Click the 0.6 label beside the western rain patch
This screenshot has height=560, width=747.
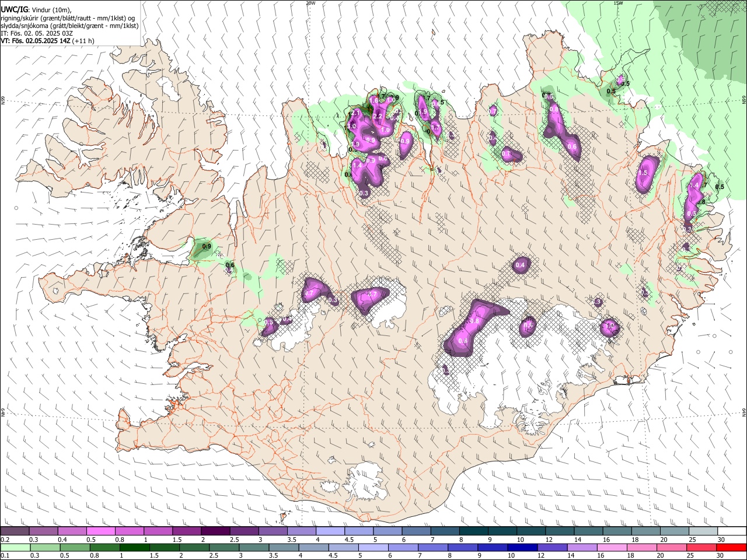(230, 265)
